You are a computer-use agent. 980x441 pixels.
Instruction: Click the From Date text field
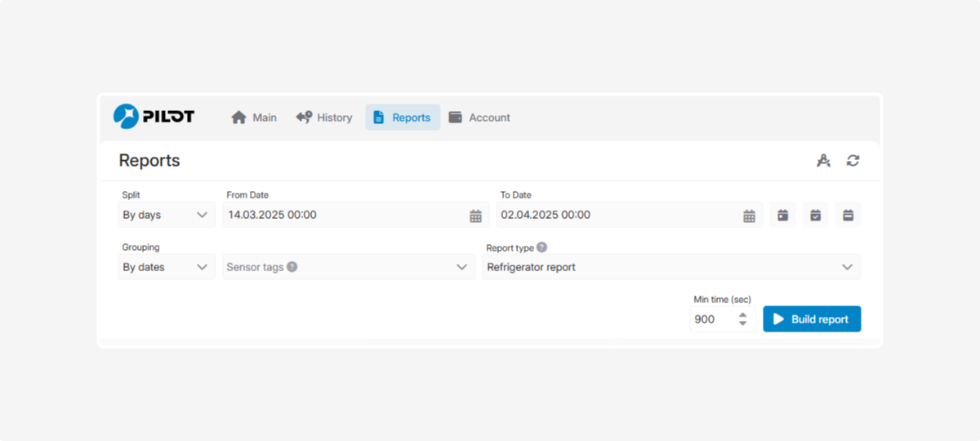pyautogui.click(x=343, y=215)
